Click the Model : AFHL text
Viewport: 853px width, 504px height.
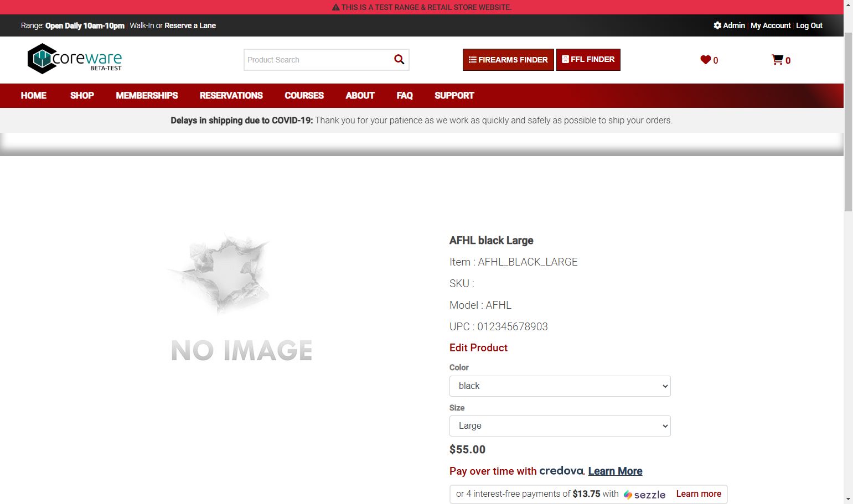click(x=480, y=305)
